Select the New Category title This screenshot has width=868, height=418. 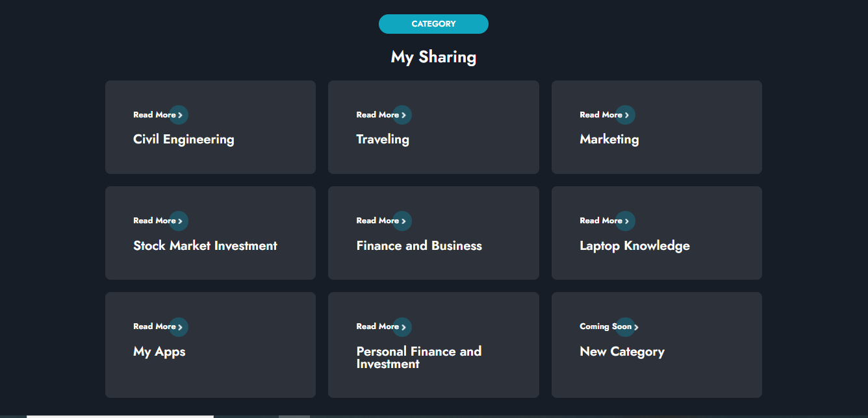tap(622, 352)
